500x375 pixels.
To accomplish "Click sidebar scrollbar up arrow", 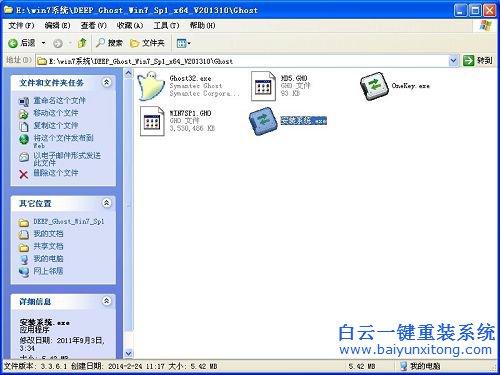I will [128, 74].
